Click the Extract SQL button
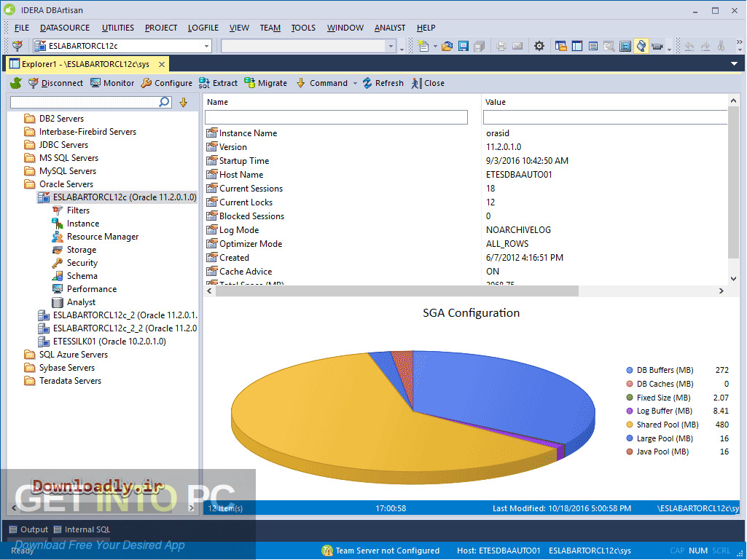The height and width of the screenshot is (560, 747). (218, 83)
